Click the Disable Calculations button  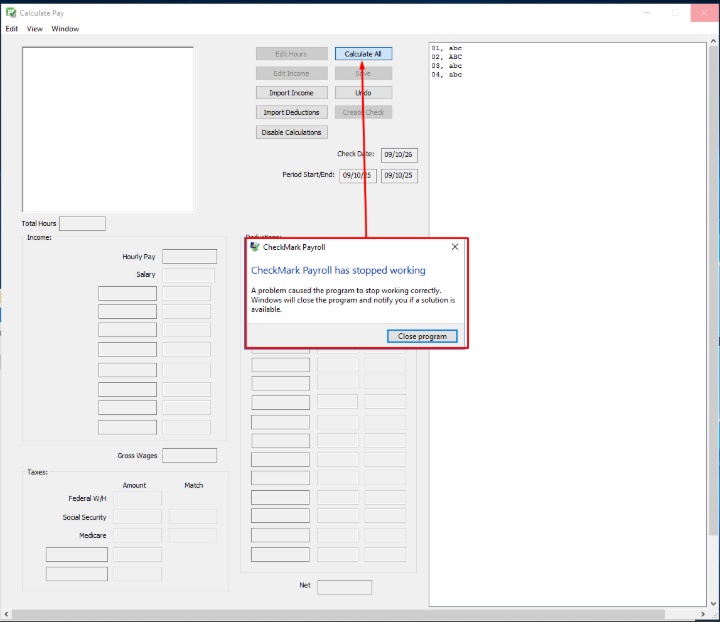292,132
